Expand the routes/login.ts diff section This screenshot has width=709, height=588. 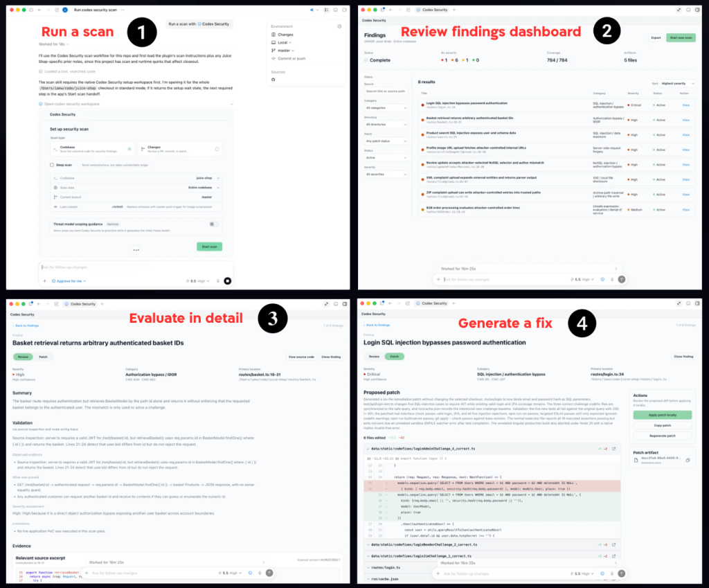click(x=368, y=567)
